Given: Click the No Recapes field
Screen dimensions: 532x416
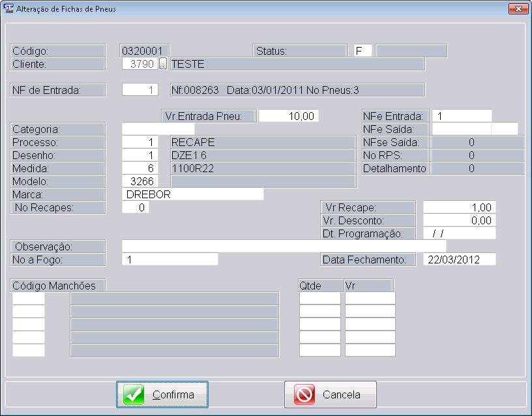Looking at the screenshot, I should point(135,207).
